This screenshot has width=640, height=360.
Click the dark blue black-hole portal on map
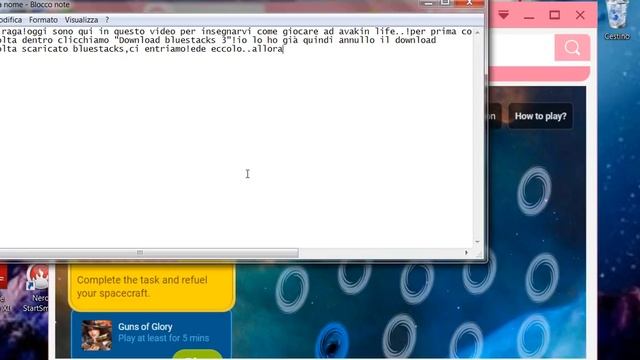[333, 340]
